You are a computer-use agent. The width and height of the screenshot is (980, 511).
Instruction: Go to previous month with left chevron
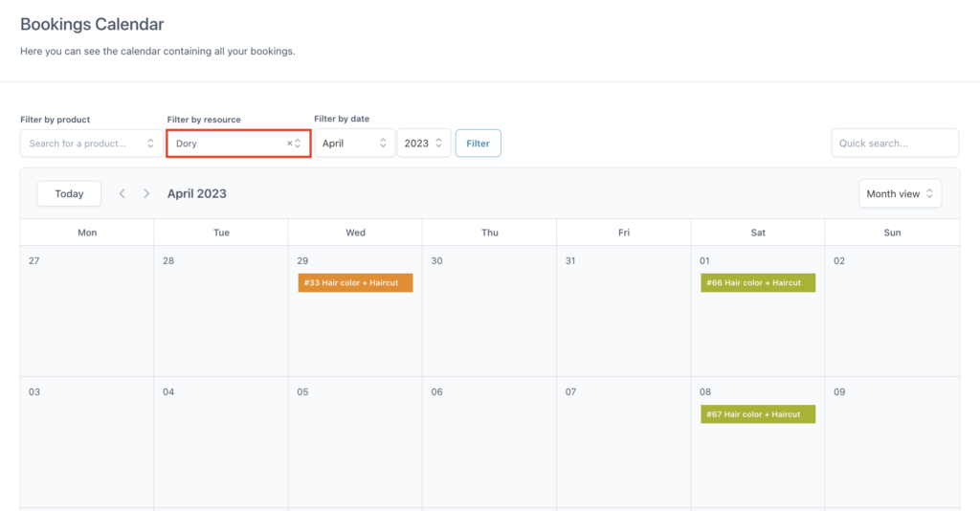[x=122, y=193]
